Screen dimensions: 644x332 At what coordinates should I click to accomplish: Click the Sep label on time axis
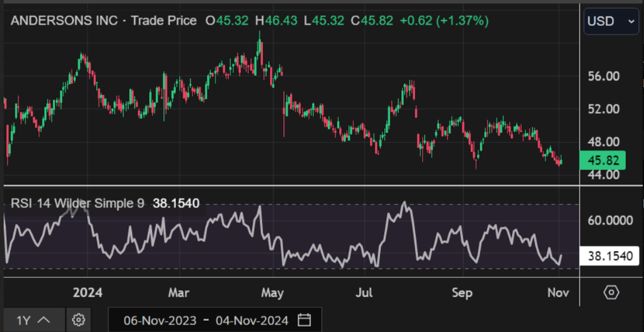pyautogui.click(x=463, y=292)
